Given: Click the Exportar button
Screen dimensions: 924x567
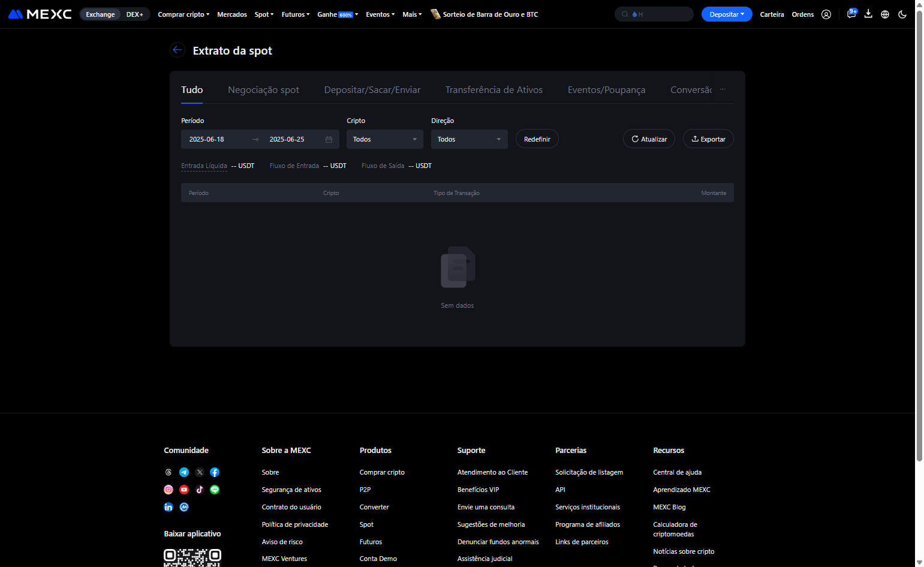Looking at the screenshot, I should 708,139.
